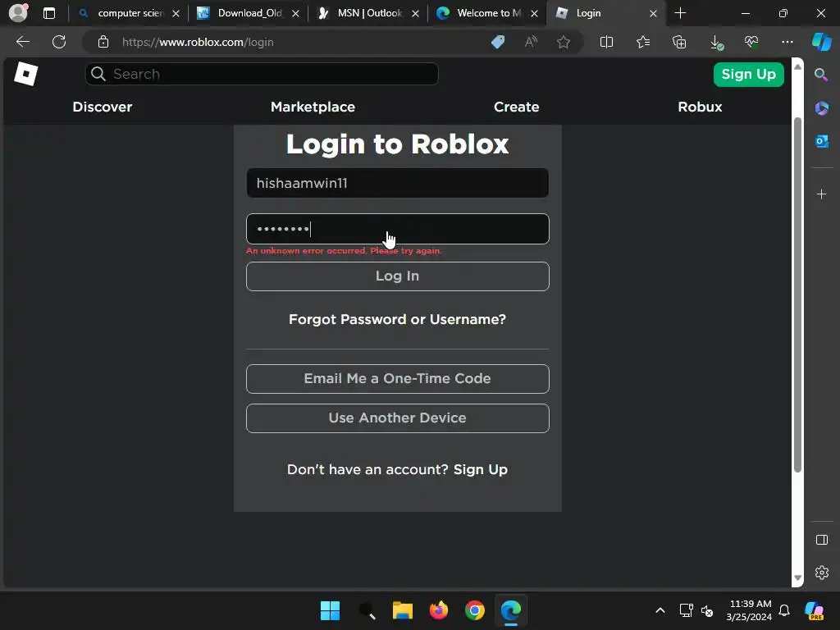Launch File Explorer from taskbar
Screen dimensions: 840x630
(402, 610)
